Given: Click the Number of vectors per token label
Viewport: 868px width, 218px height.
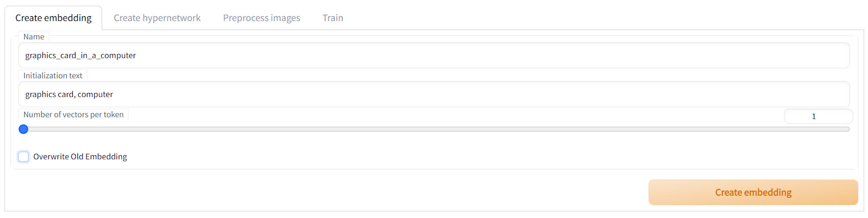Looking at the screenshot, I should click(73, 115).
